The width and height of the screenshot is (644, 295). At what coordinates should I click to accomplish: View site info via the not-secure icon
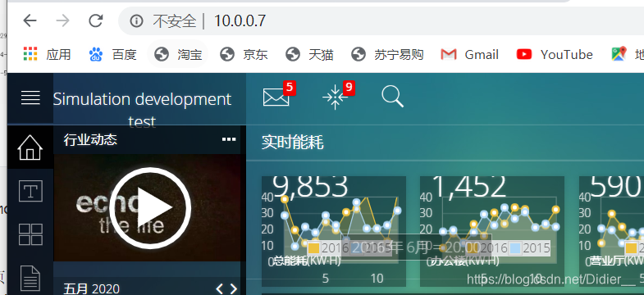pyautogui.click(x=137, y=20)
